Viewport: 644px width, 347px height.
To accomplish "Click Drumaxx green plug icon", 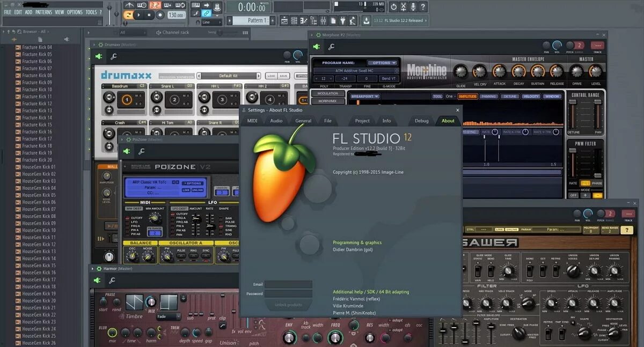I will point(99,57).
